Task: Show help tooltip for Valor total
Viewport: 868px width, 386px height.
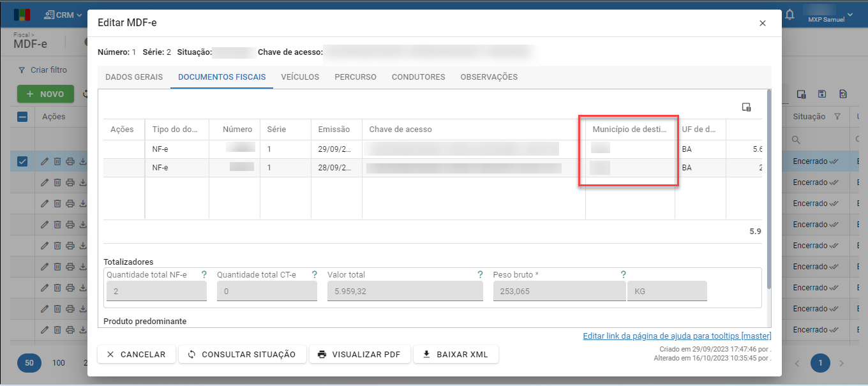Action: pos(480,274)
